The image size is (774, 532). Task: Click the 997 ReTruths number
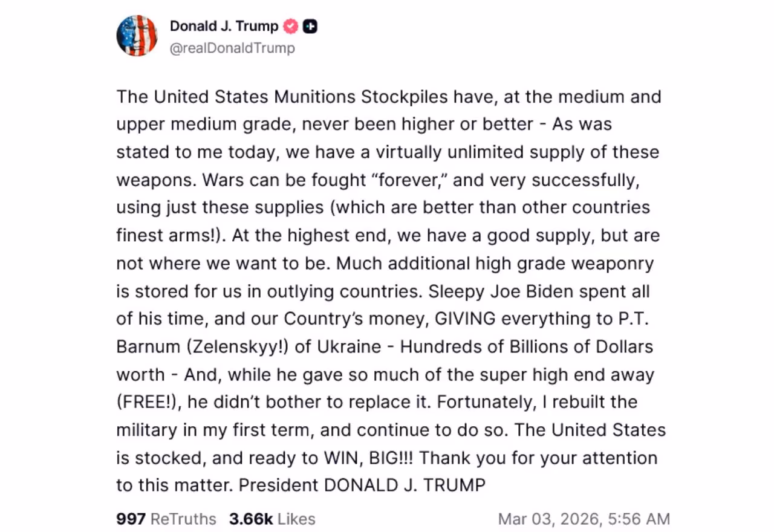click(x=131, y=519)
